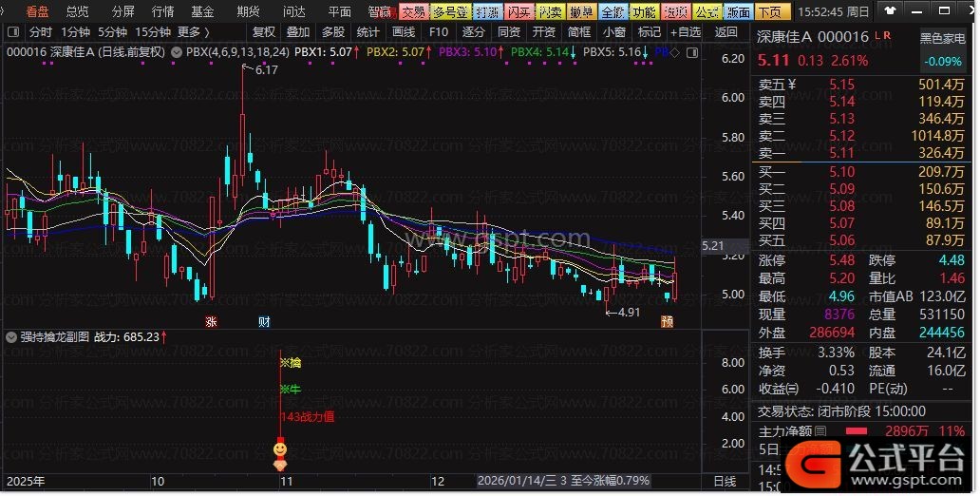
Task: Click the red 涨 marker below the chart
Action: (211, 321)
